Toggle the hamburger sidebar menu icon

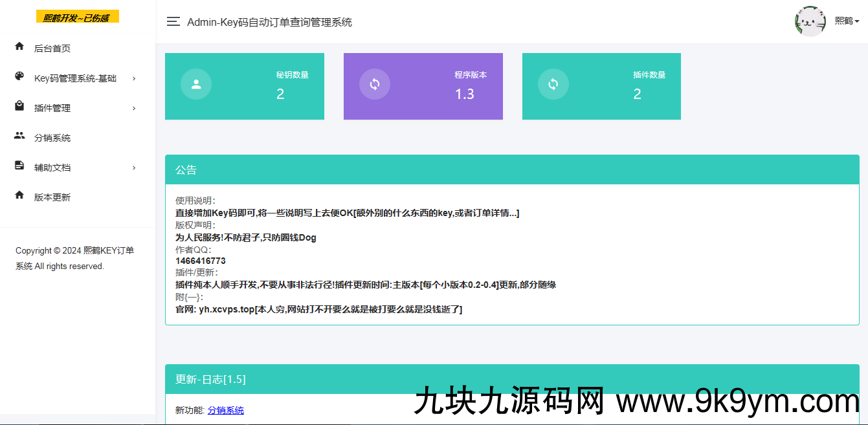173,22
